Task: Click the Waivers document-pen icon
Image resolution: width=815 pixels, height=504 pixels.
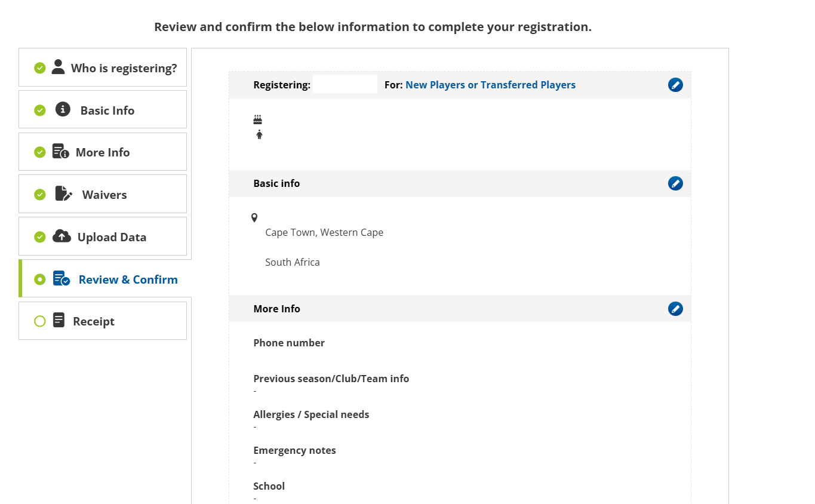Action: pyautogui.click(x=63, y=193)
